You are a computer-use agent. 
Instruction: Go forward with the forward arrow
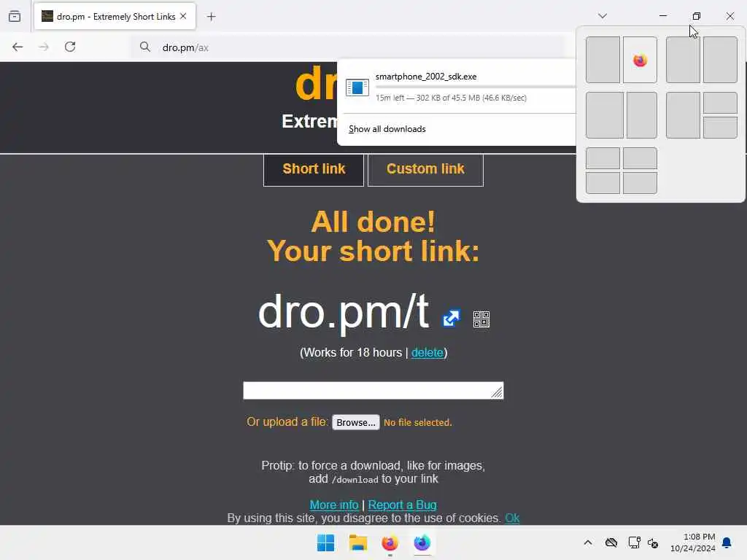pos(44,47)
